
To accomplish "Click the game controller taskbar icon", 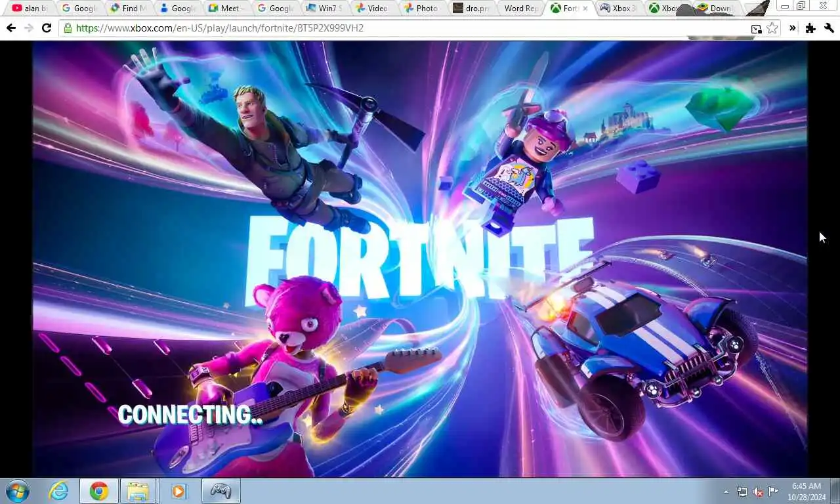I will tap(220, 491).
